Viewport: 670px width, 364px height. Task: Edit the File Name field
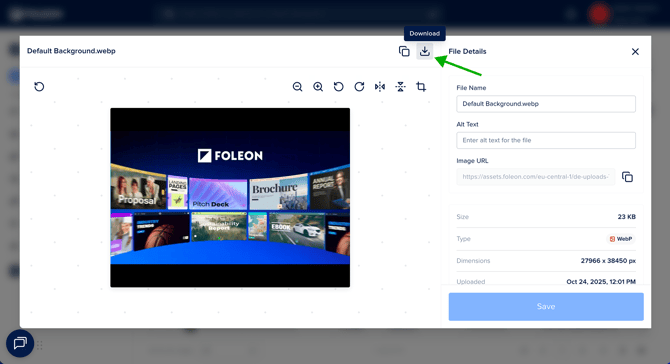546,104
